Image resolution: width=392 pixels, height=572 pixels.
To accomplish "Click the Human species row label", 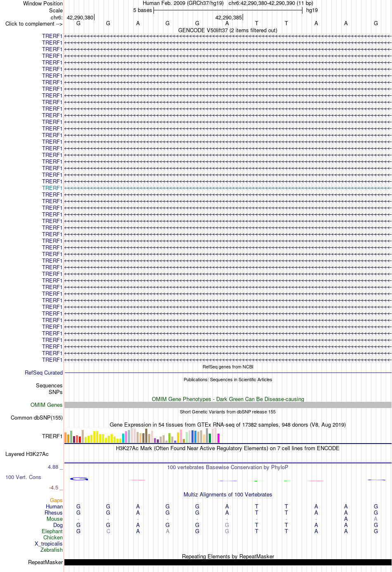I will (54, 506).
